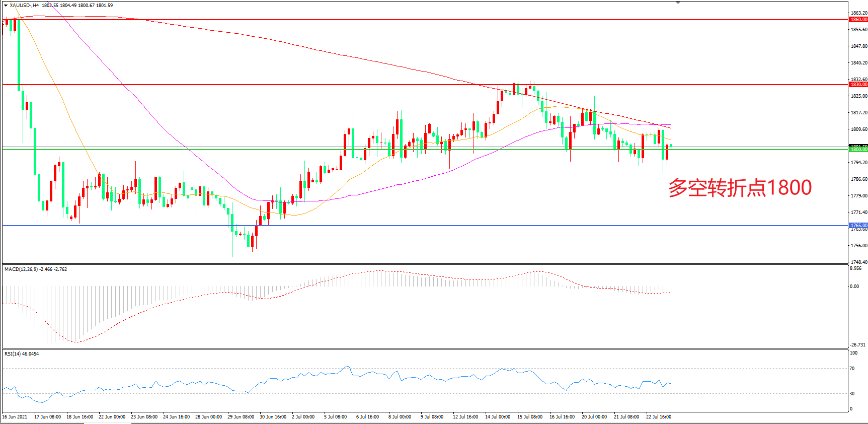
Task: Open the XAUUSD chart dropdown arrow
Action: pyautogui.click(x=6, y=6)
